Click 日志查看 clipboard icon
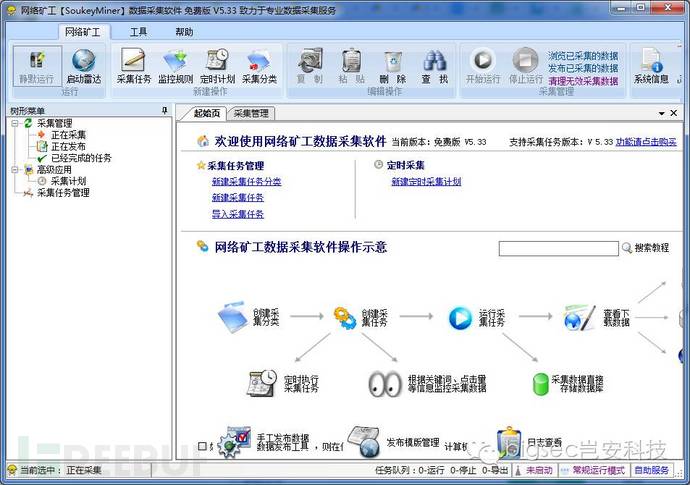This screenshot has width=690, height=485. click(x=510, y=442)
